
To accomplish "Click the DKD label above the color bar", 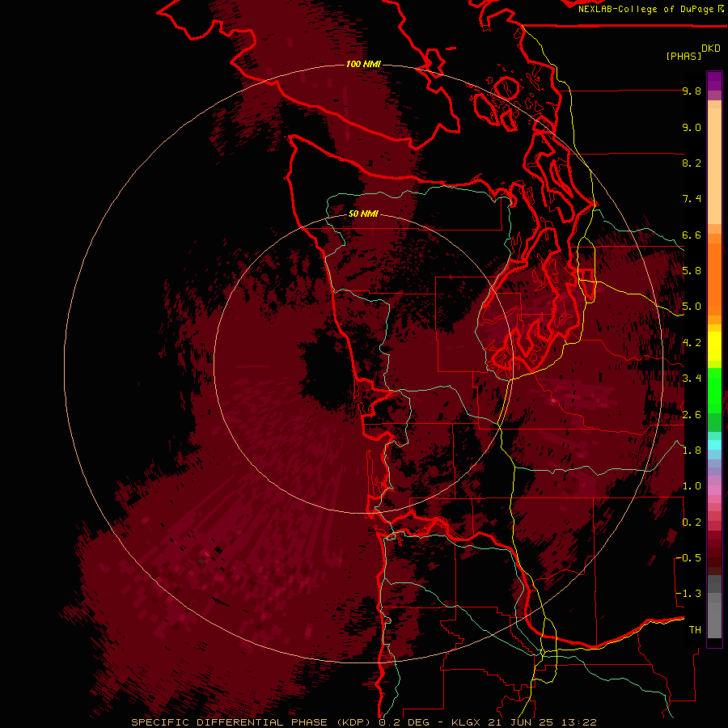I will [x=711, y=49].
